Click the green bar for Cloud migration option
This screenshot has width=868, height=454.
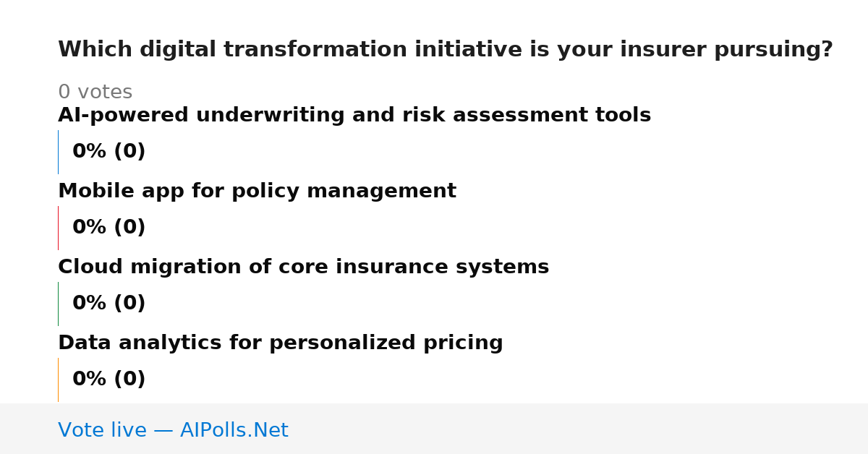coord(58,304)
